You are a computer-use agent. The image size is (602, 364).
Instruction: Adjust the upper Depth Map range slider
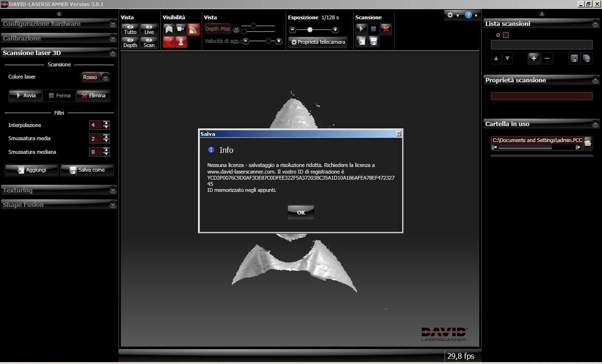(x=253, y=26)
